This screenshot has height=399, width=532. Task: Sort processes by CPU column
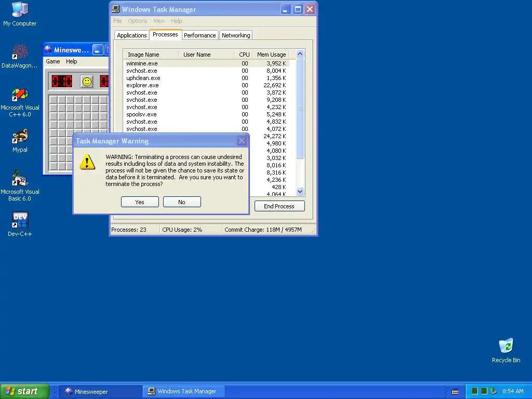[243, 55]
